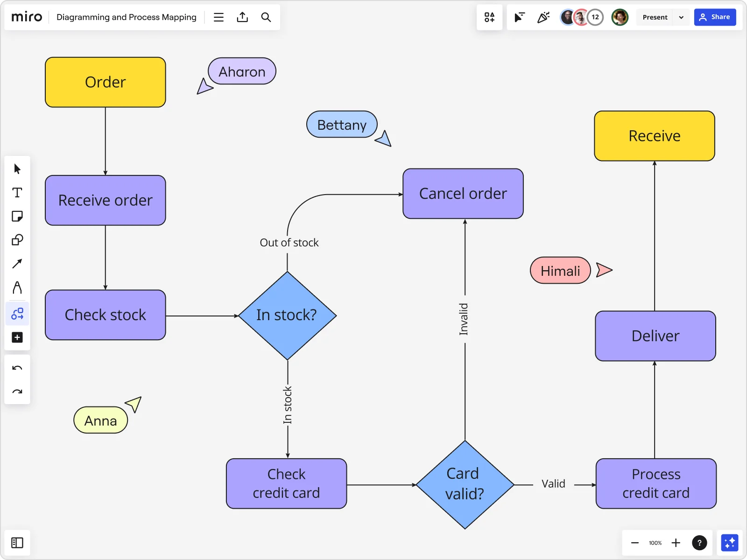Open more tools with the plus icon
The height and width of the screenshot is (560, 747).
click(x=17, y=337)
